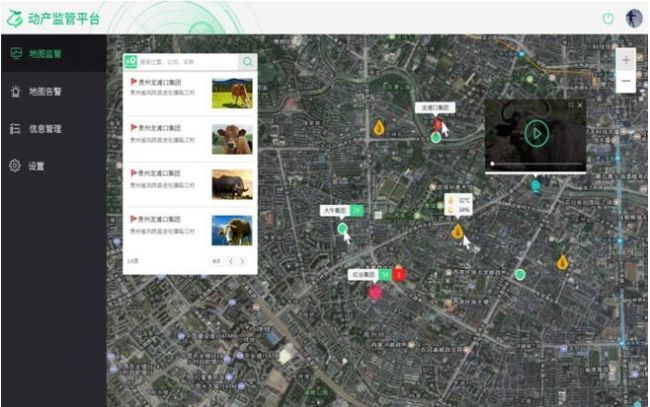Close the video popup window
The height and width of the screenshot is (407, 650).
580,104
